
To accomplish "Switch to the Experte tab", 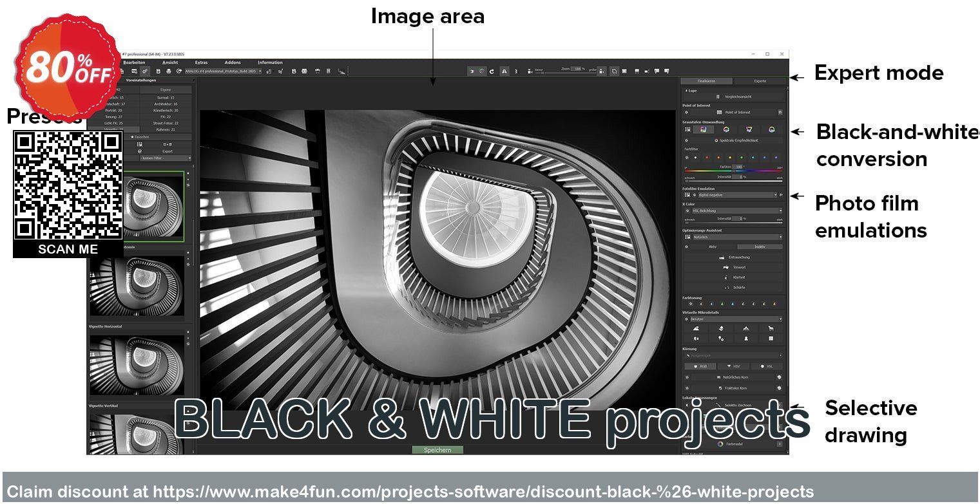I will [760, 81].
